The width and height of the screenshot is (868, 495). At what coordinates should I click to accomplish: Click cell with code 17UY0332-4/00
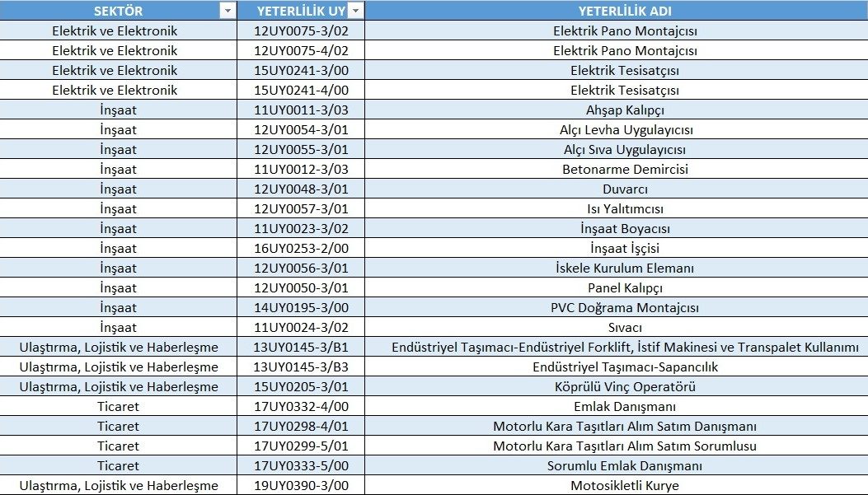click(x=301, y=407)
